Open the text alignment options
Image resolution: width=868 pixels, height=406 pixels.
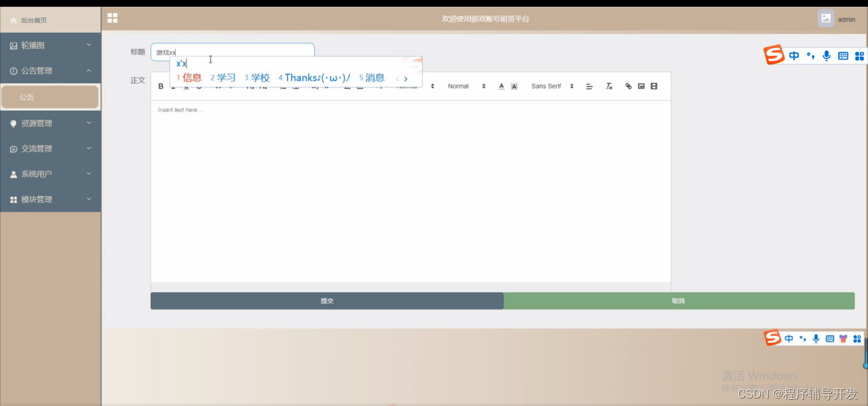tap(590, 86)
